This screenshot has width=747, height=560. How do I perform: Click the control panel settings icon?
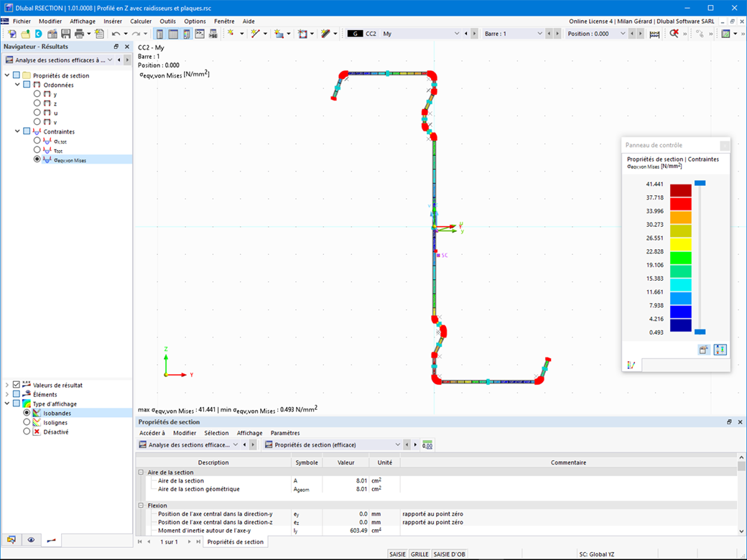(x=704, y=350)
